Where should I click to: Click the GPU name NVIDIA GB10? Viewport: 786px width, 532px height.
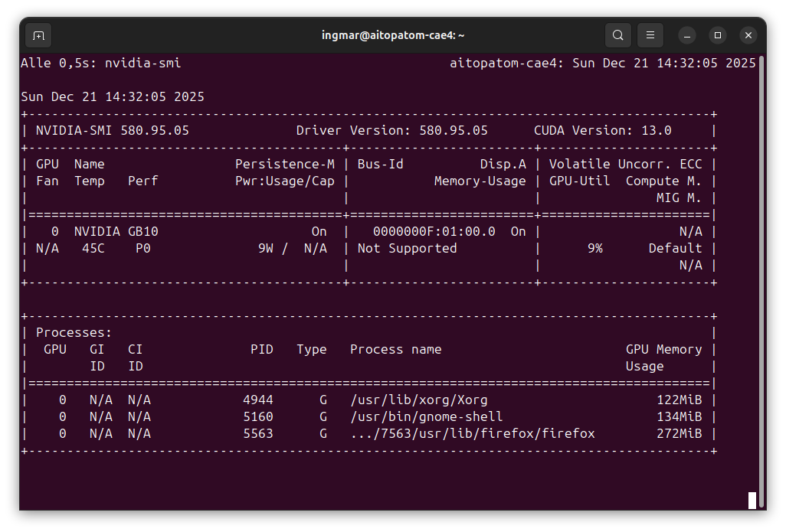(116, 231)
